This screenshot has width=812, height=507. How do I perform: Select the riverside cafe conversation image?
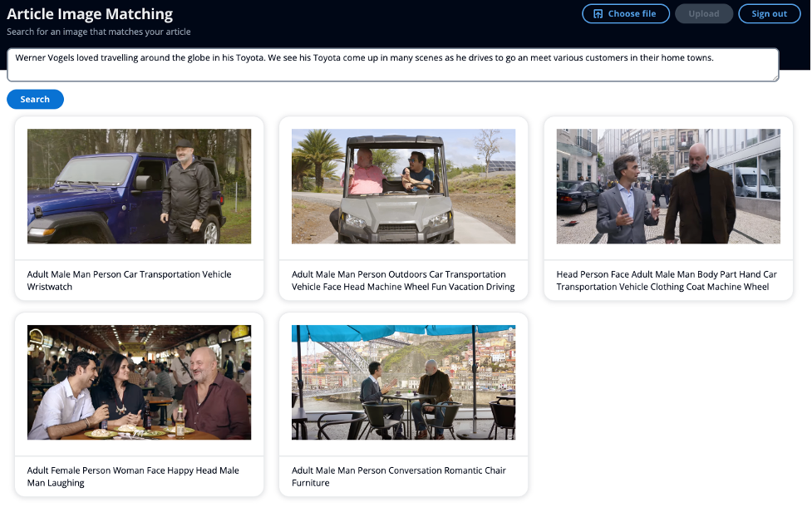point(403,382)
